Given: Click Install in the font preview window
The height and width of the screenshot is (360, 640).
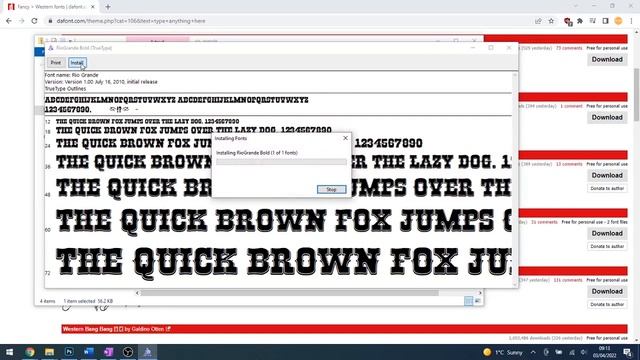Looking at the screenshot, I should (77, 62).
